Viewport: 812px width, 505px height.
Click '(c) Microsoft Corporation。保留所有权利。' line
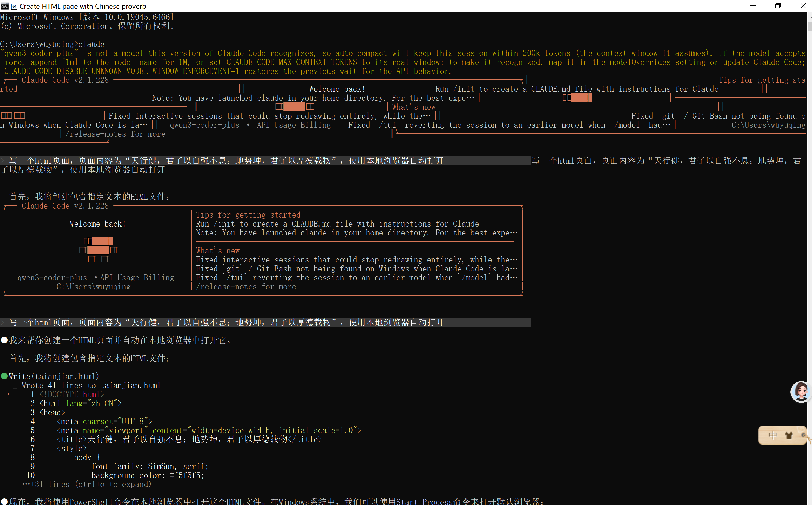pos(87,26)
